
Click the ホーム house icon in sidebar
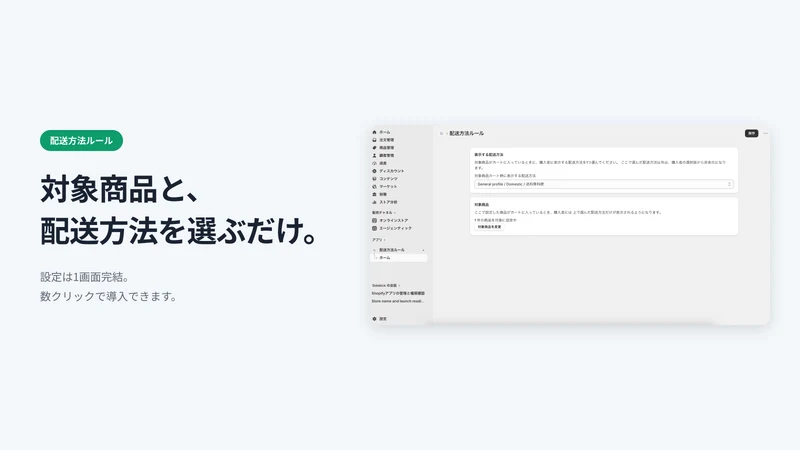click(x=374, y=132)
